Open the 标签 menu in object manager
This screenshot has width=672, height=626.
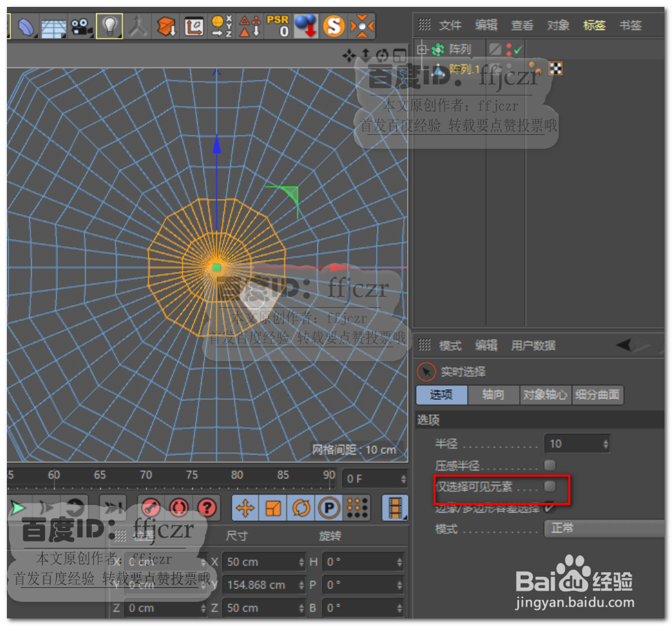coord(595,26)
